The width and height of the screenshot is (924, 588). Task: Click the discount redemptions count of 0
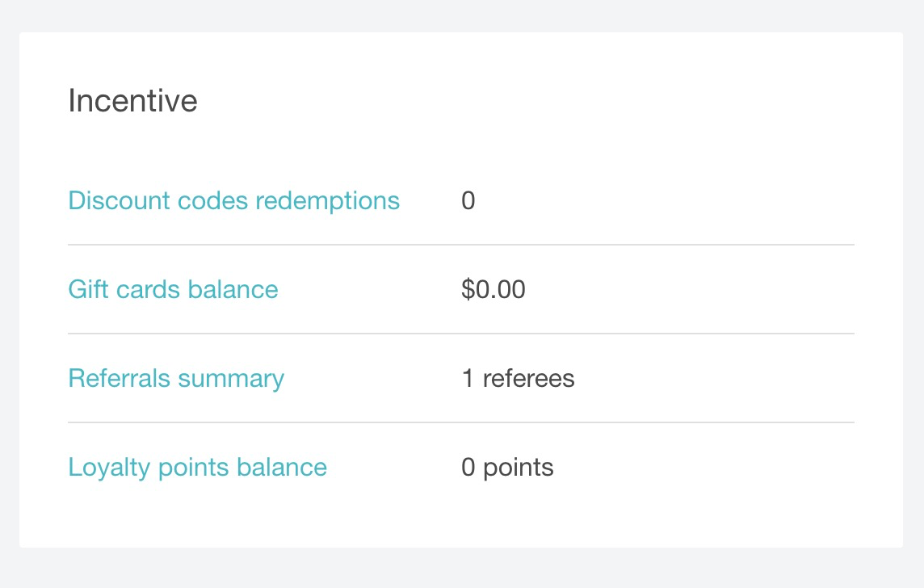tap(468, 200)
